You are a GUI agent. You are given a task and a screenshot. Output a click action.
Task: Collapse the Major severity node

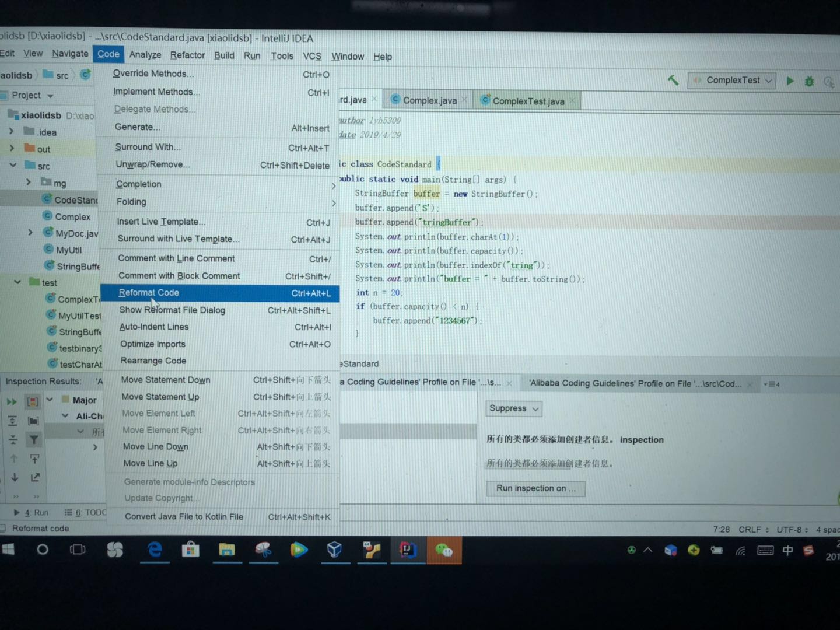pyautogui.click(x=50, y=400)
